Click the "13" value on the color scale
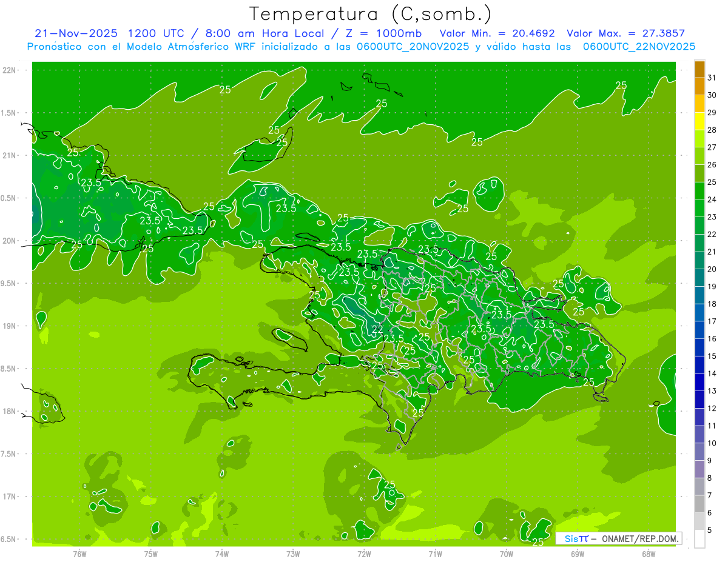Screen dimensions: 728x562 tap(712, 391)
